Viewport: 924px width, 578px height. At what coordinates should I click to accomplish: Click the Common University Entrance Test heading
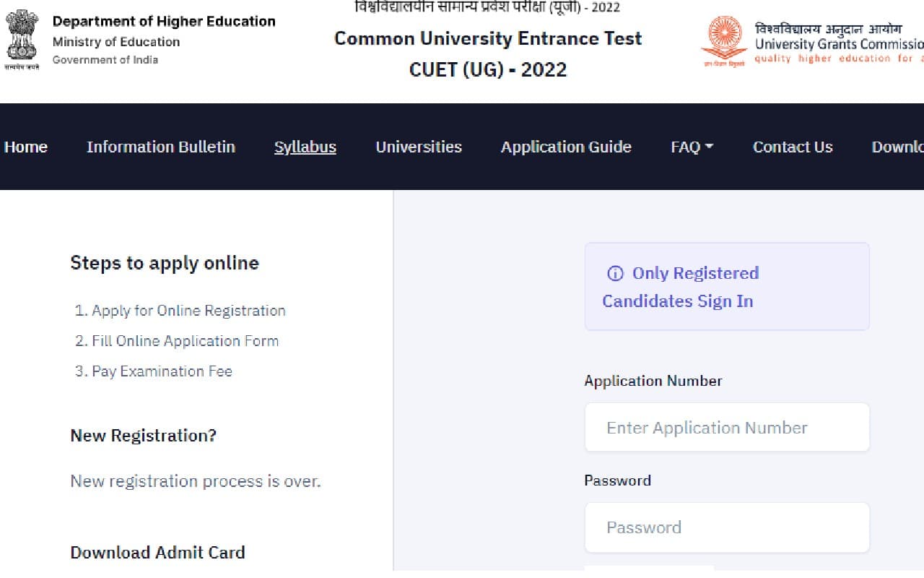(488, 38)
